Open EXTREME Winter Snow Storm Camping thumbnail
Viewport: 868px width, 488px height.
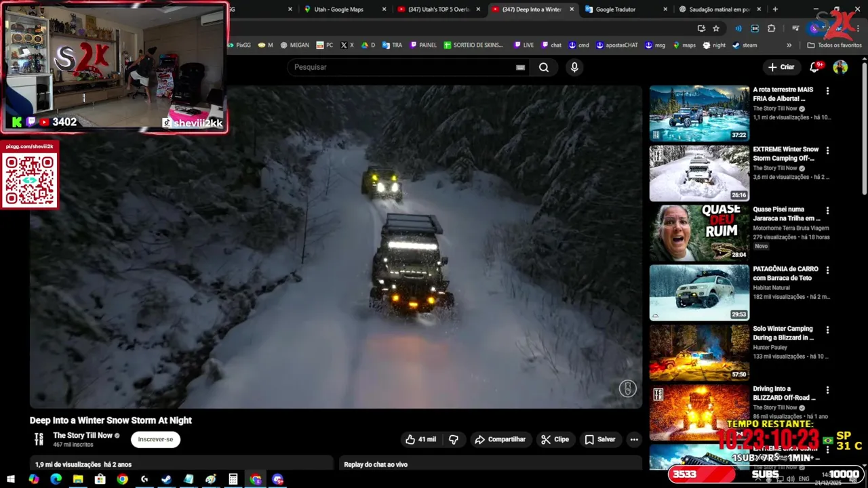699,173
